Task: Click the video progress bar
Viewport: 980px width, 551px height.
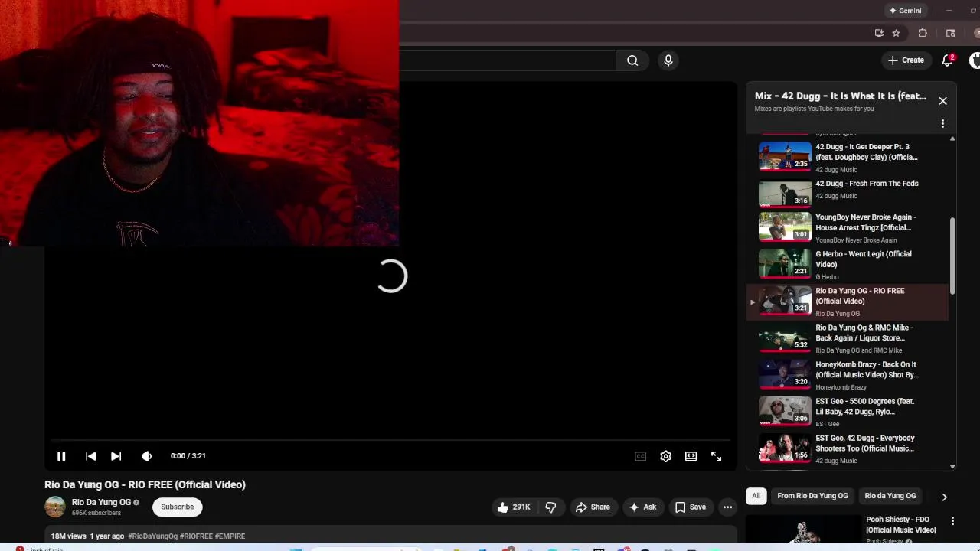Action: click(390, 441)
